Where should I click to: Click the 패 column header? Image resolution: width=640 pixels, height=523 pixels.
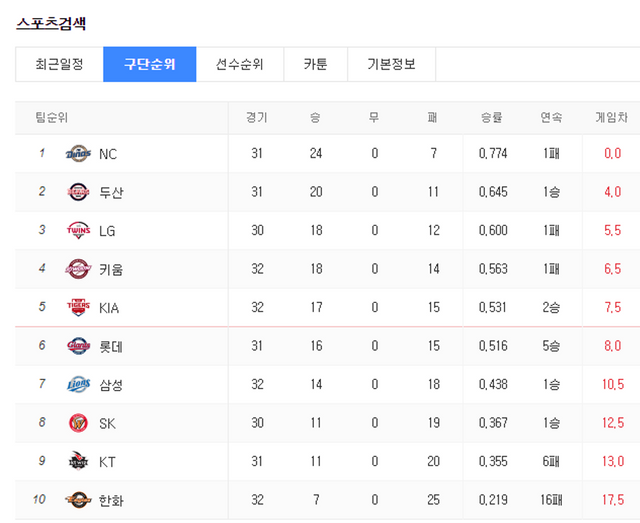(x=433, y=118)
